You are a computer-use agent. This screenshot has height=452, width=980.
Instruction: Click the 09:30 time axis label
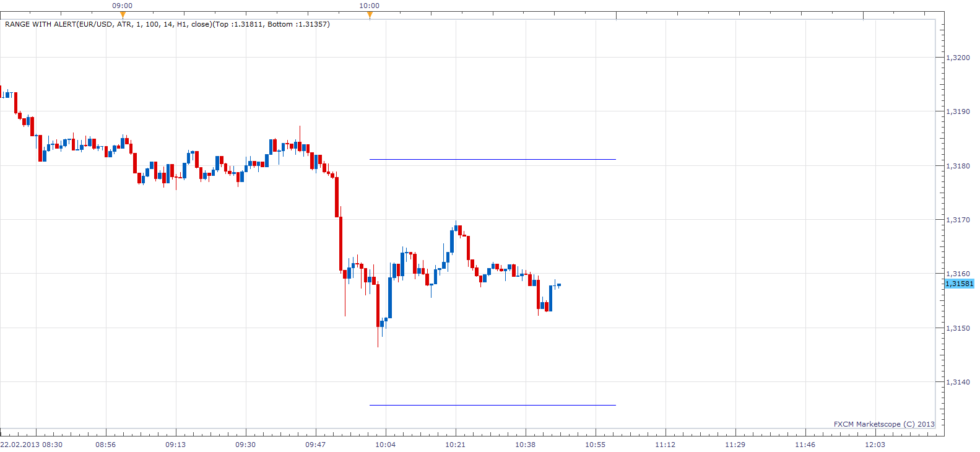246,445
